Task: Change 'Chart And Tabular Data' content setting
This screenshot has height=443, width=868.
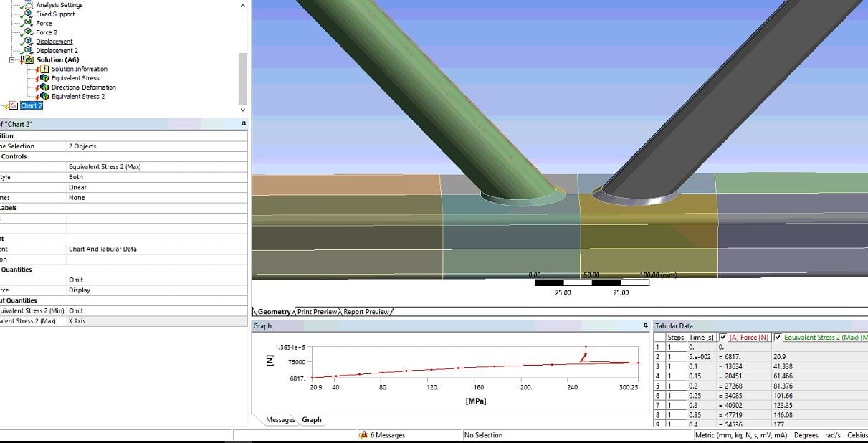Action: [158, 249]
